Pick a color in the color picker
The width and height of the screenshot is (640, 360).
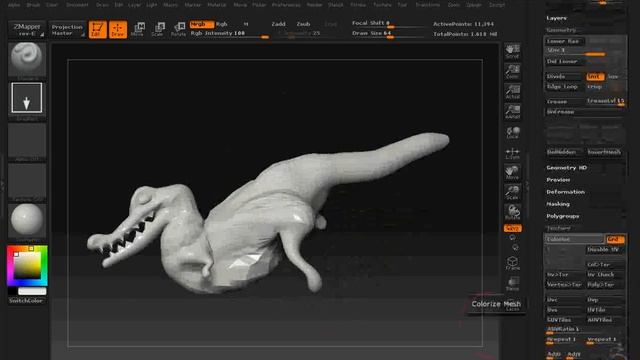27,266
